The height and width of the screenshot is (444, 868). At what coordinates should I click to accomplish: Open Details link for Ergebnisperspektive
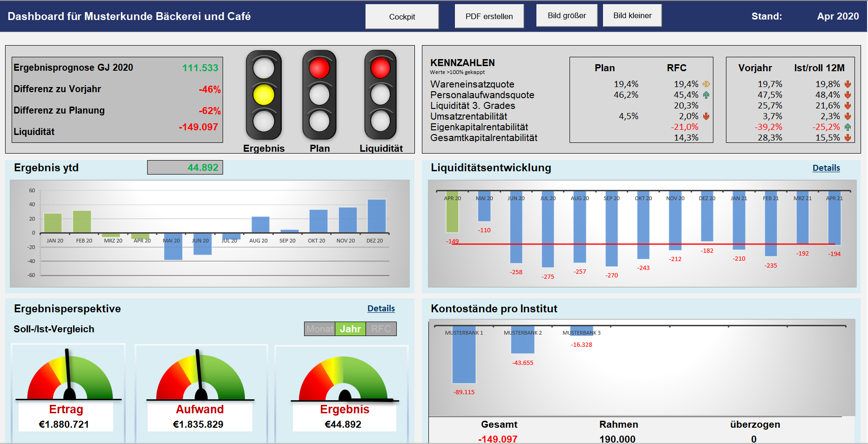[380, 309]
